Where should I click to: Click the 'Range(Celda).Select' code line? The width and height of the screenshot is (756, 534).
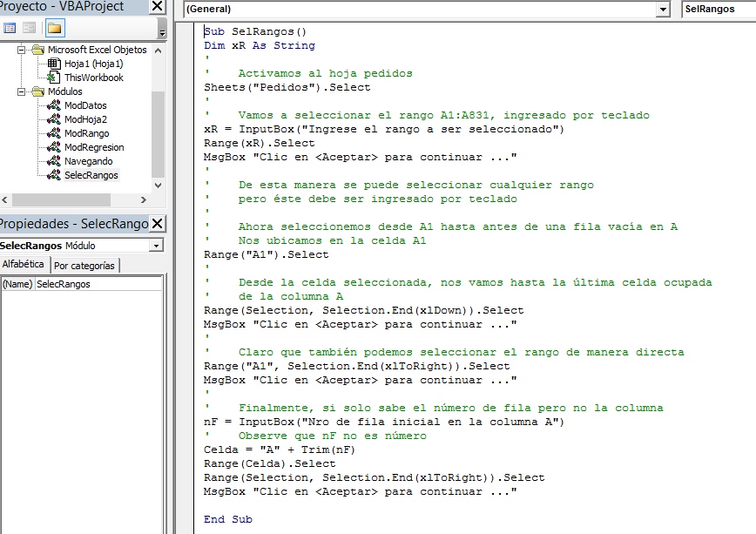click(x=269, y=464)
